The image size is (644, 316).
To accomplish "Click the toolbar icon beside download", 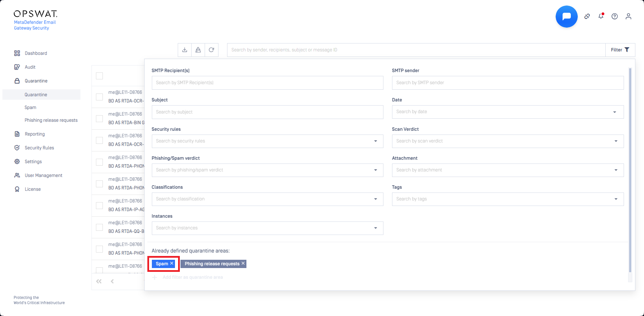I will pyautogui.click(x=198, y=50).
